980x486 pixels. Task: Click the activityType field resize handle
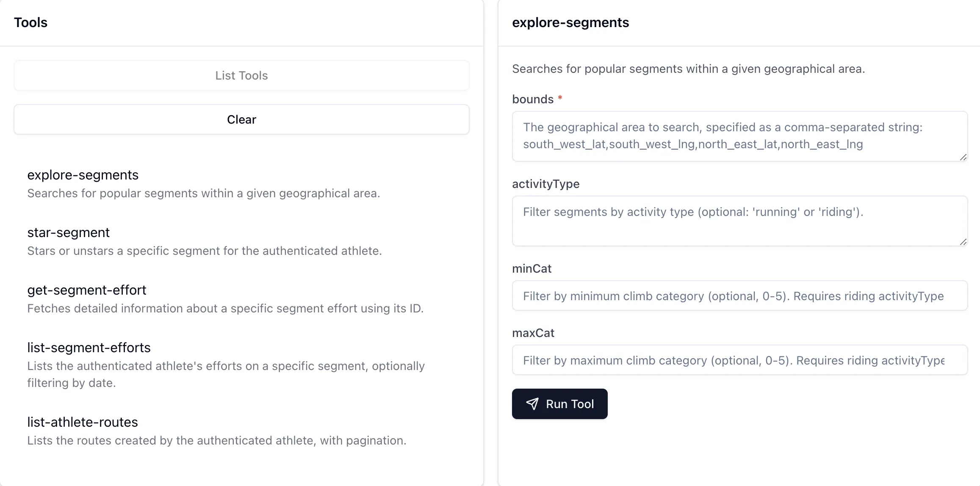point(963,242)
